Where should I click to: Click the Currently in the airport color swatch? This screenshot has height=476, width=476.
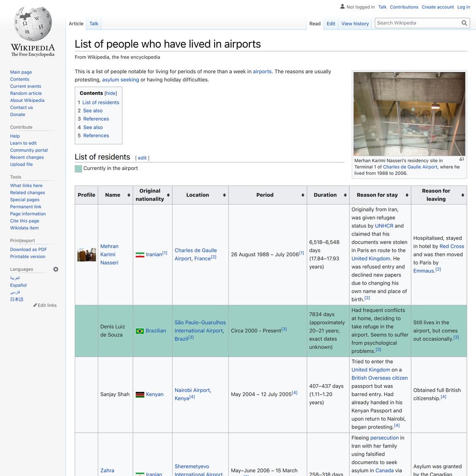click(x=79, y=169)
